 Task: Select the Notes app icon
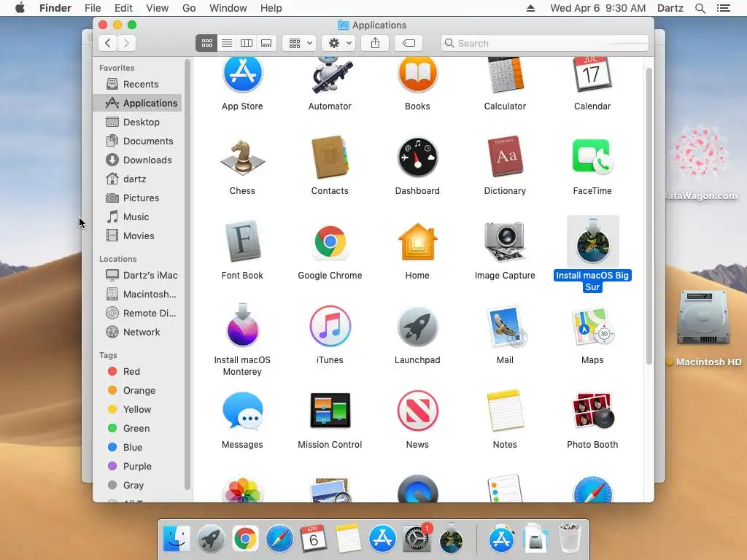click(x=505, y=411)
